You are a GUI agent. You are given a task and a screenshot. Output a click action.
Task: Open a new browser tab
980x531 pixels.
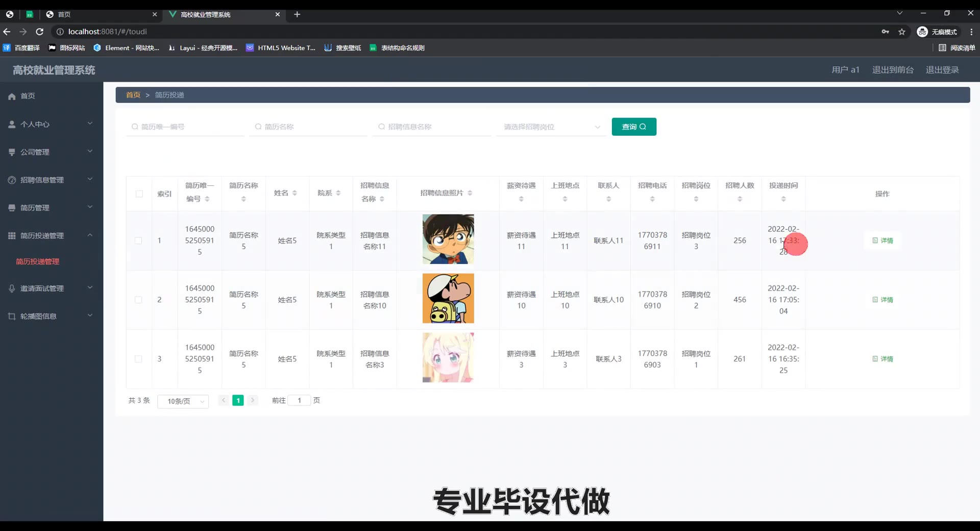pos(297,14)
